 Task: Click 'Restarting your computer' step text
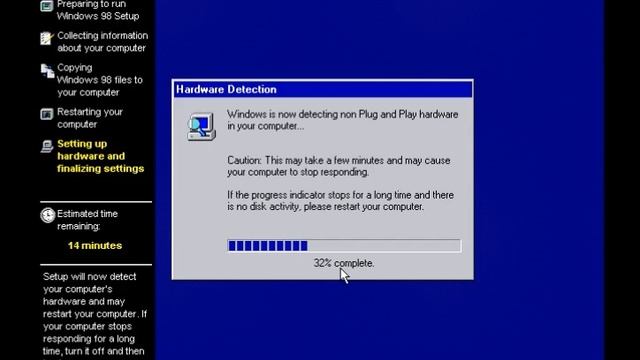[x=90, y=118]
